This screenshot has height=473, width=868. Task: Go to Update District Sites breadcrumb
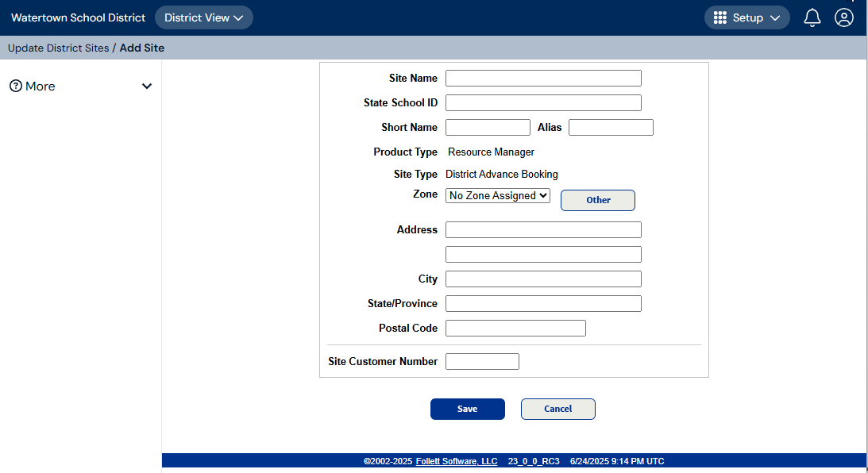58,48
